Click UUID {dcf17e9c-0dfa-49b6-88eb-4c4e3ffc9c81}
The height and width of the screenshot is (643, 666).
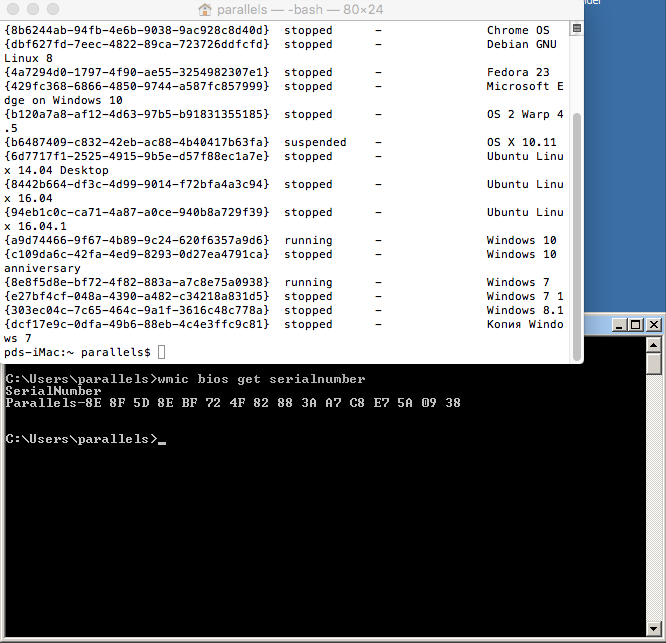pos(137,324)
